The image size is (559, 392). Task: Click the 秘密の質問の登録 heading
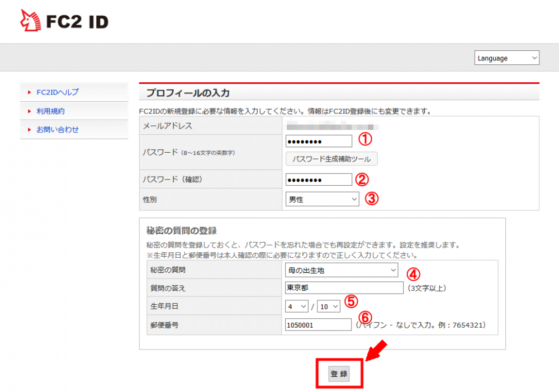point(182,231)
